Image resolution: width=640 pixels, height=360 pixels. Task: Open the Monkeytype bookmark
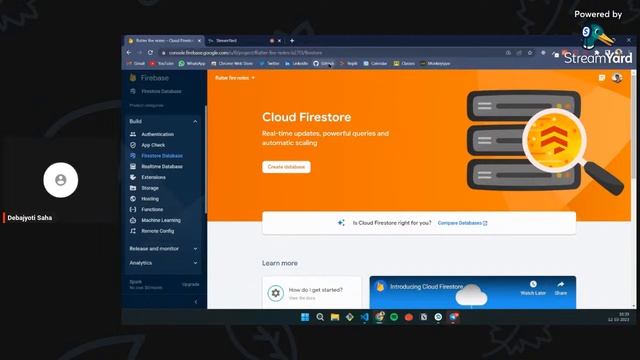435,64
